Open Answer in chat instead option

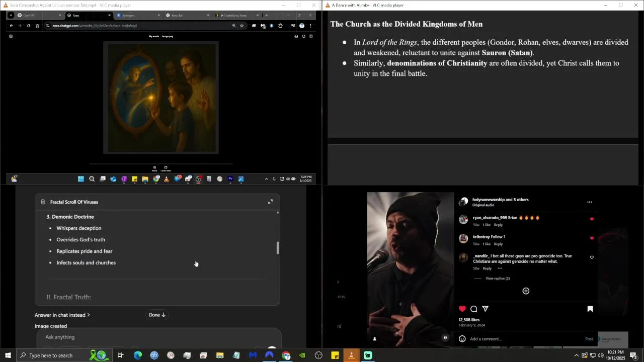click(x=62, y=315)
